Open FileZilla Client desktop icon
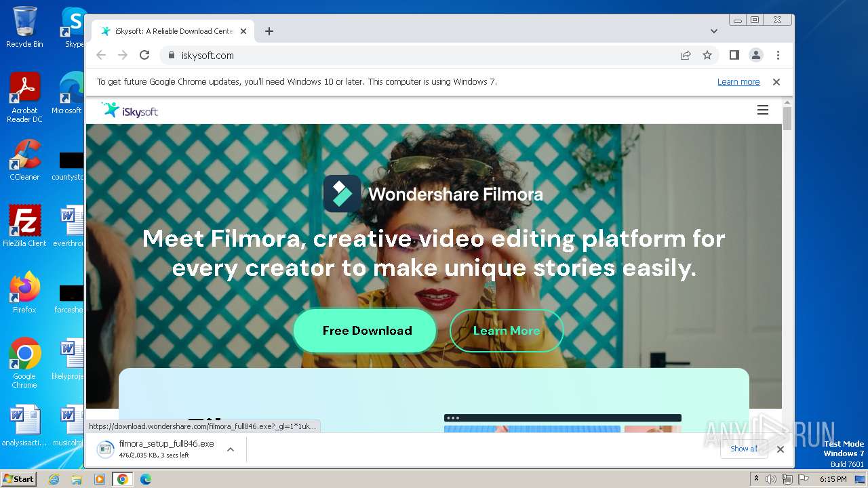Screen dimensions: 868x488 coord(24,226)
